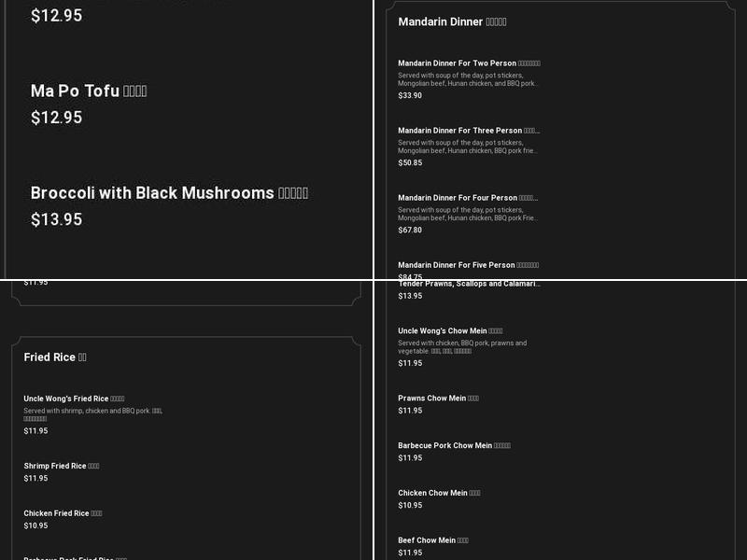Pick Mandarin Dinner For Five Person
The image size is (747, 560).
[468, 265]
